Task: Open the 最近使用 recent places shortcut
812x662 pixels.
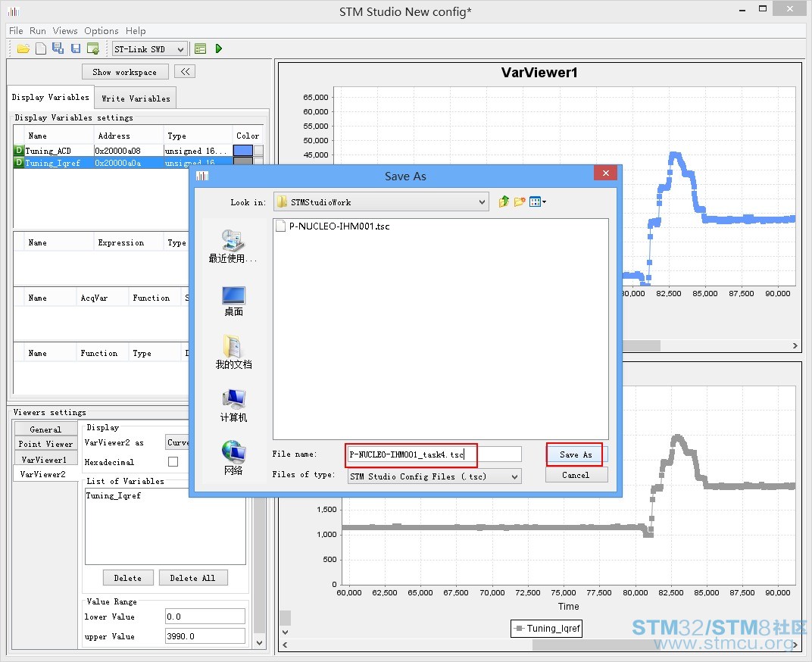Action: click(x=233, y=247)
